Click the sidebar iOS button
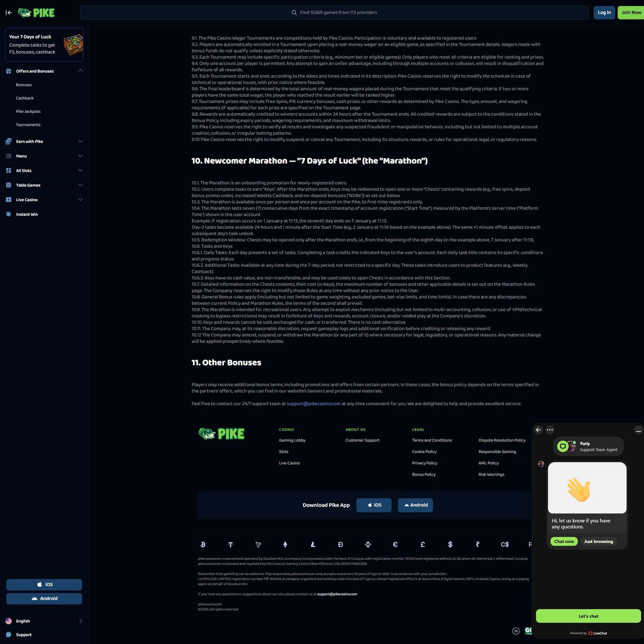Image resolution: width=644 pixels, height=644 pixels. 44,584
